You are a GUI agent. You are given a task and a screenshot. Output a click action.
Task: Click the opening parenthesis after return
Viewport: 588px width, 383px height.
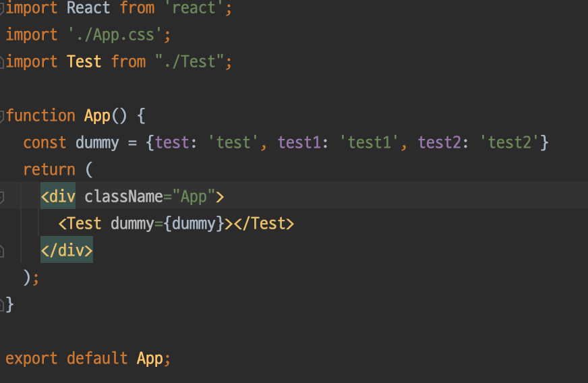tap(89, 170)
